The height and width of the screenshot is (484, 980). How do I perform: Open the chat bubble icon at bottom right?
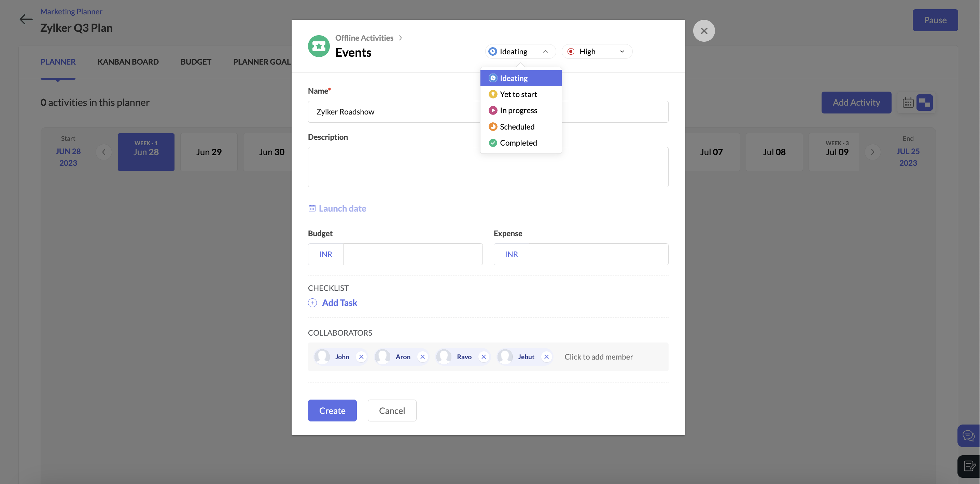tap(969, 435)
